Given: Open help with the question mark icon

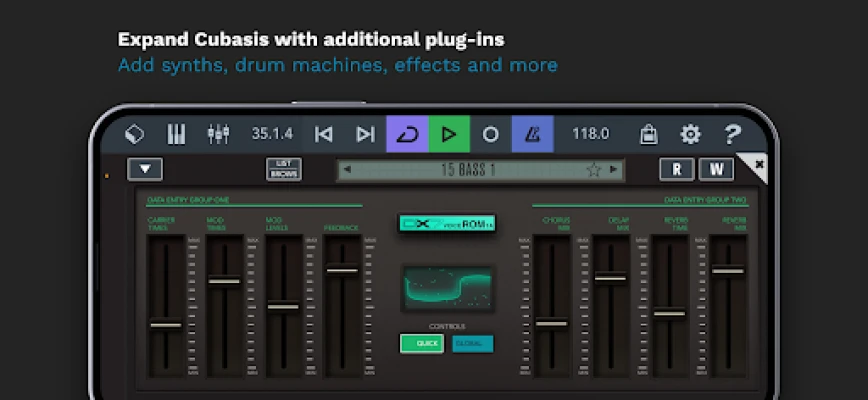Looking at the screenshot, I should pos(732,134).
